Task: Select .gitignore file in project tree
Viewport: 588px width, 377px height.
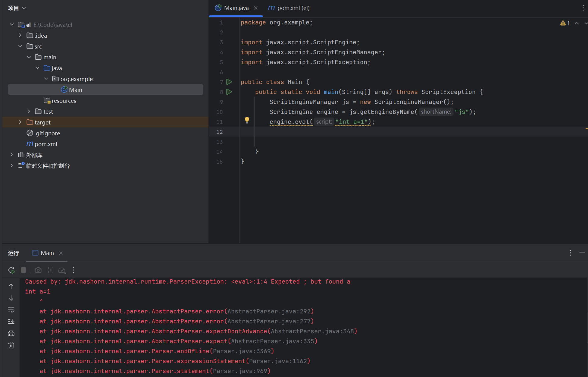Action: (x=47, y=133)
